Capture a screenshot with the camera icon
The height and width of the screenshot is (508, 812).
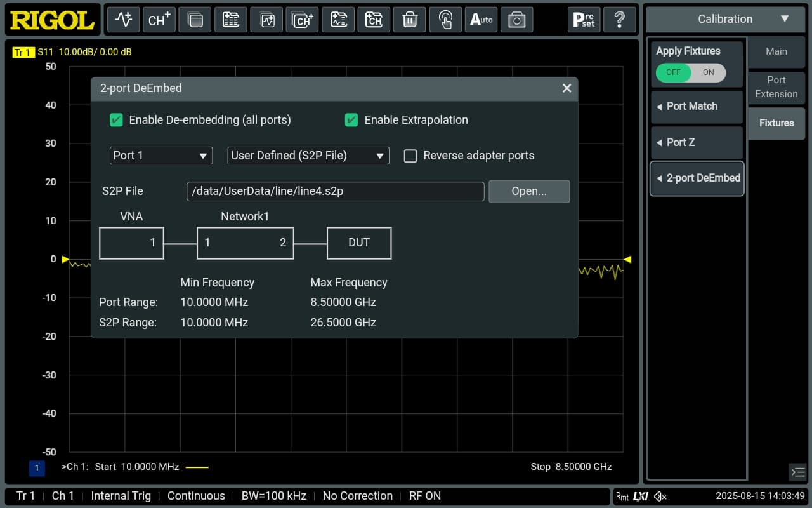tap(516, 20)
